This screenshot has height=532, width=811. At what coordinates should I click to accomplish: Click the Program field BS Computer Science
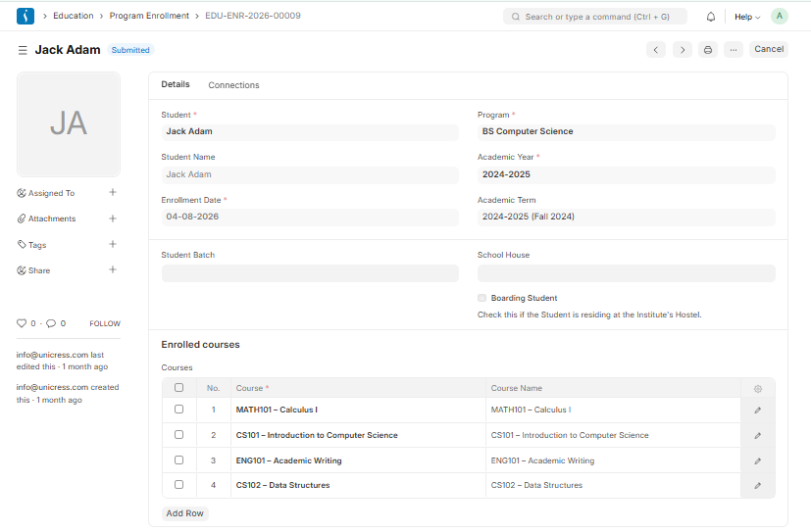click(627, 131)
